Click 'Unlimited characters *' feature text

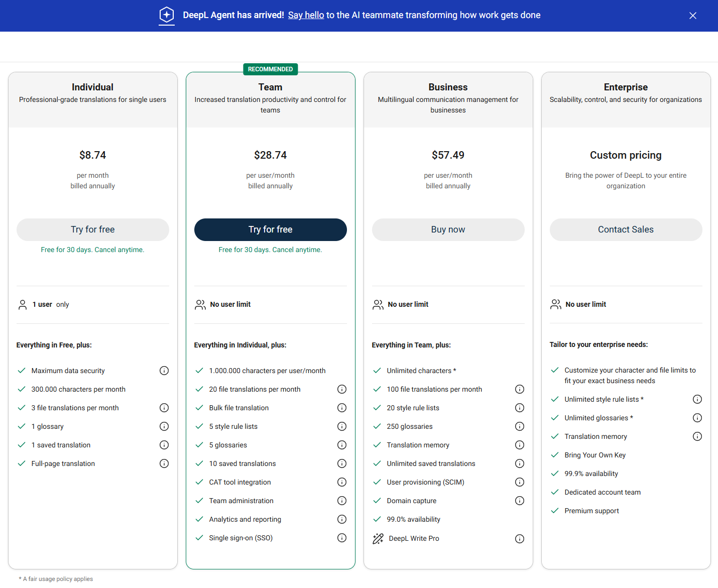[x=422, y=371]
